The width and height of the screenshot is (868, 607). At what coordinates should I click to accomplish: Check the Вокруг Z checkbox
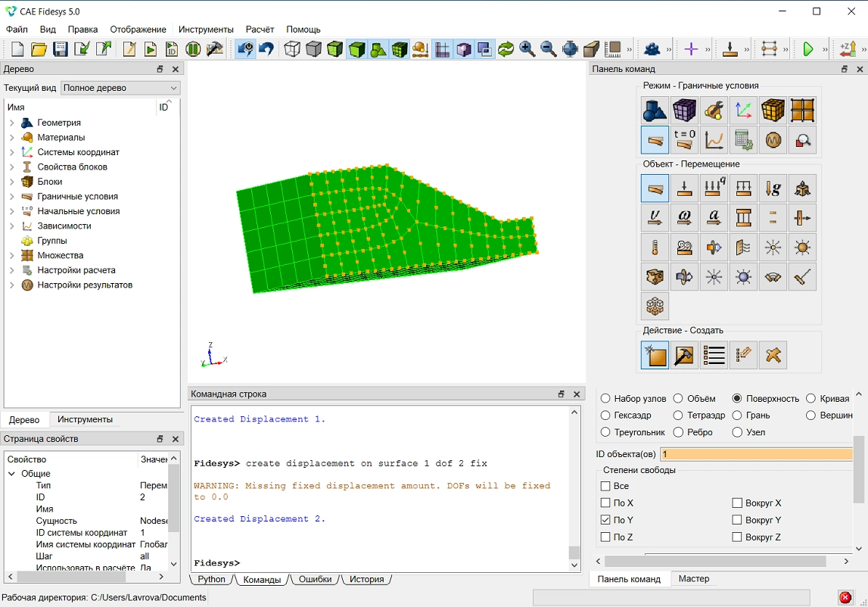[x=737, y=537]
